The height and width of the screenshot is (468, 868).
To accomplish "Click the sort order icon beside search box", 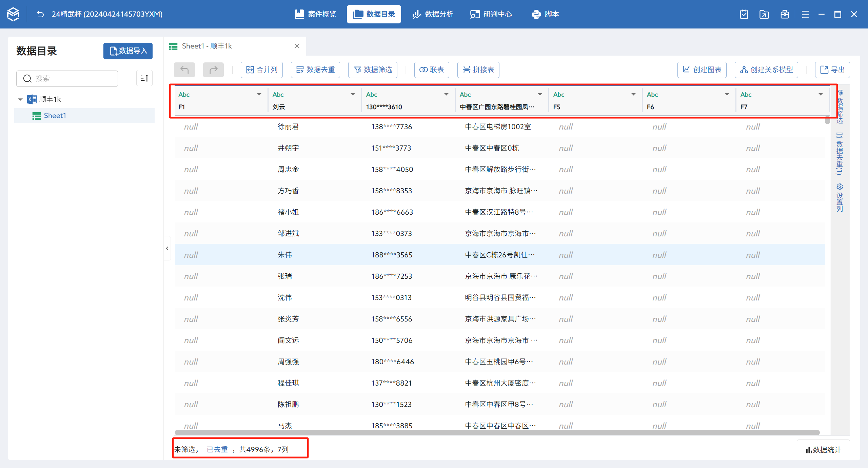I will 144,78.
